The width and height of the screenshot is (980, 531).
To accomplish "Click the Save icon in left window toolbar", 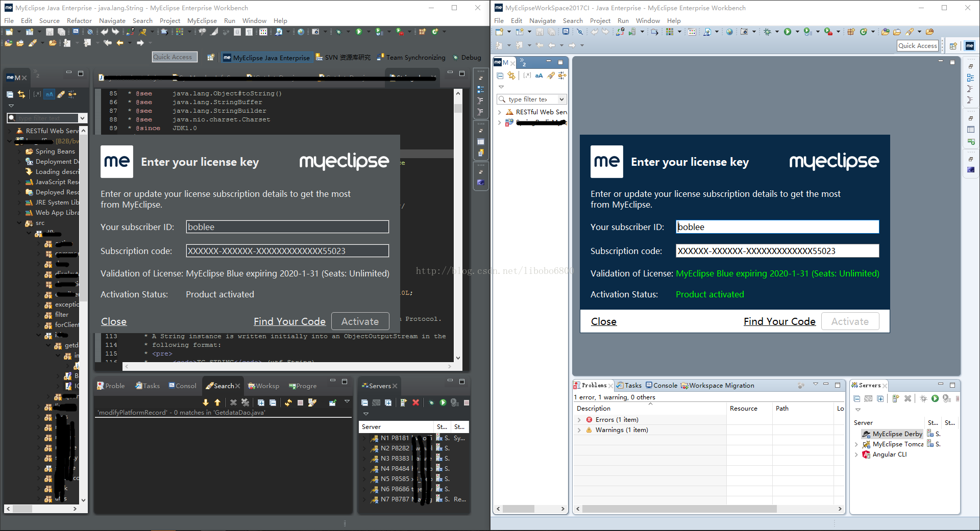I will [50, 32].
